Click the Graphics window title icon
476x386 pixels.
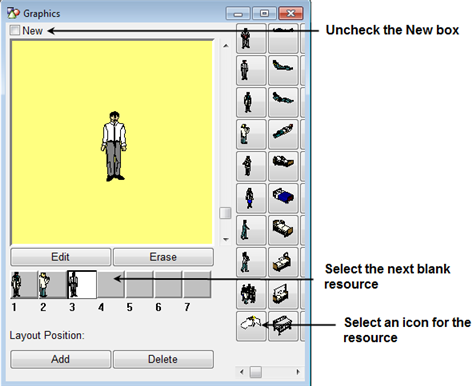tap(14, 13)
